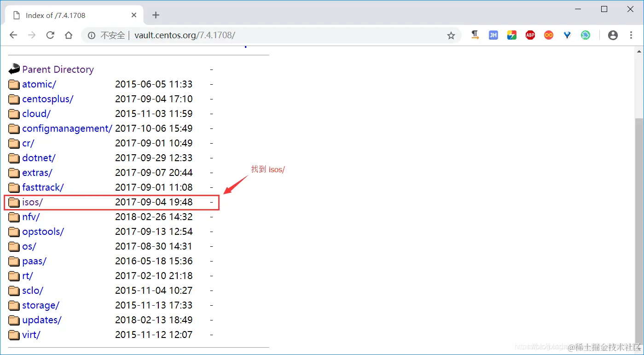The width and height of the screenshot is (644, 355).
Task: Click the date 2015-06-05 11:33
Action: point(154,84)
